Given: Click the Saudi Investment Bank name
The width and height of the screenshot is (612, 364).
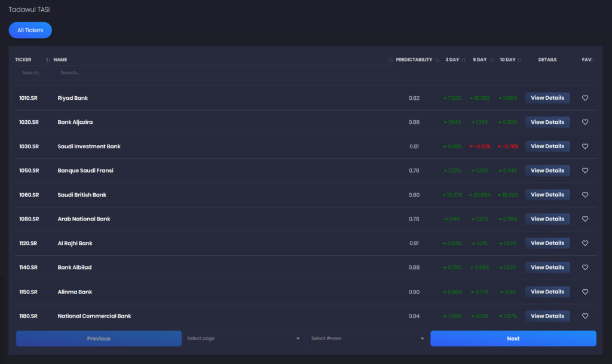Looking at the screenshot, I should click(89, 146).
